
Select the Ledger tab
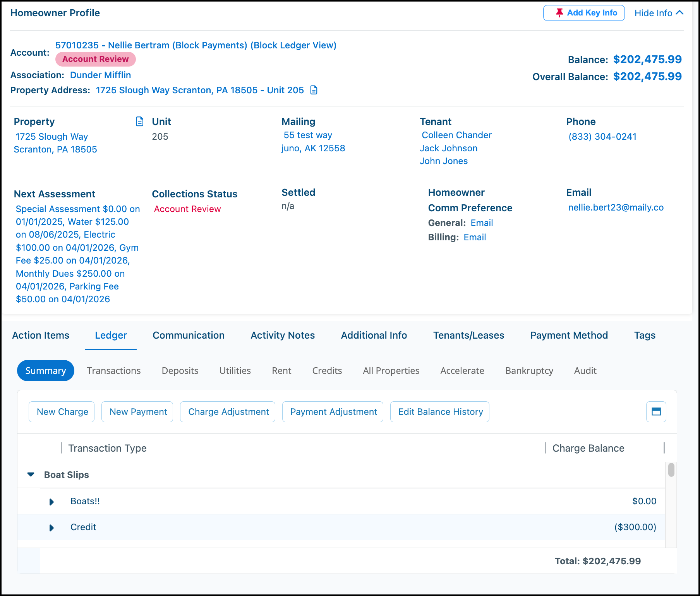111,335
